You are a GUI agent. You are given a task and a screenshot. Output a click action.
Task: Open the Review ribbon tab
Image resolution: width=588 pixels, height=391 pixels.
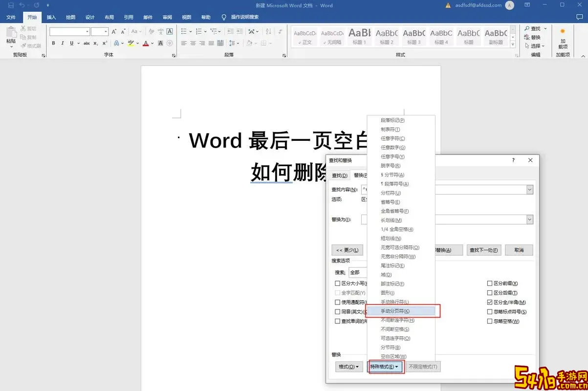tap(167, 17)
